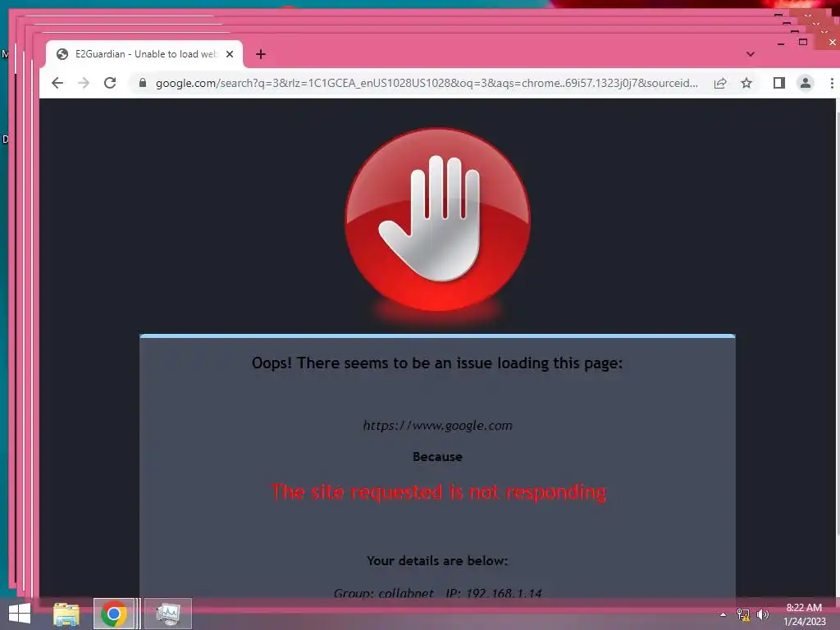This screenshot has width=840, height=630.
Task: Click the https://www.google.com URL text
Action: [x=438, y=426]
